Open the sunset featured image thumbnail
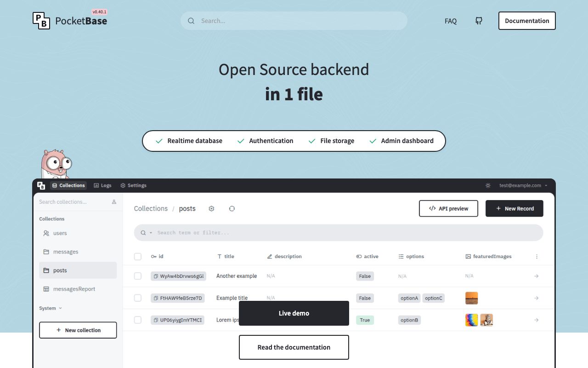This screenshot has height=368, width=588. [x=472, y=298]
